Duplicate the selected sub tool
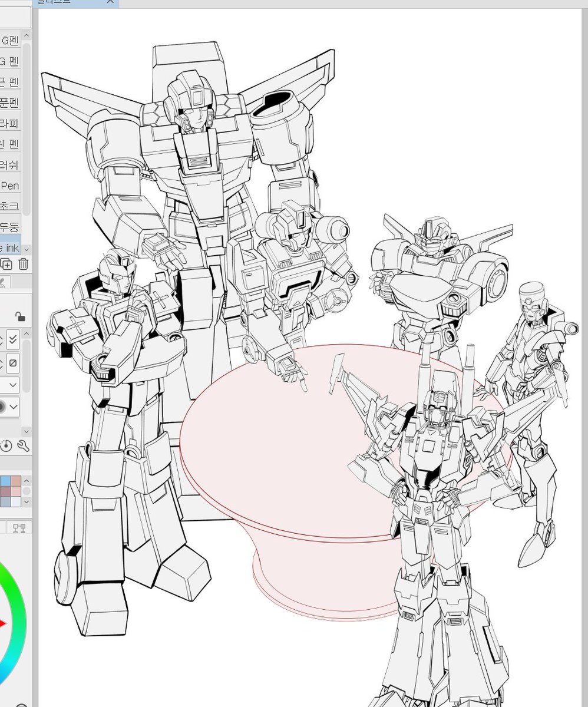Image resolution: width=588 pixels, height=707 pixels. pyautogui.click(x=6, y=264)
